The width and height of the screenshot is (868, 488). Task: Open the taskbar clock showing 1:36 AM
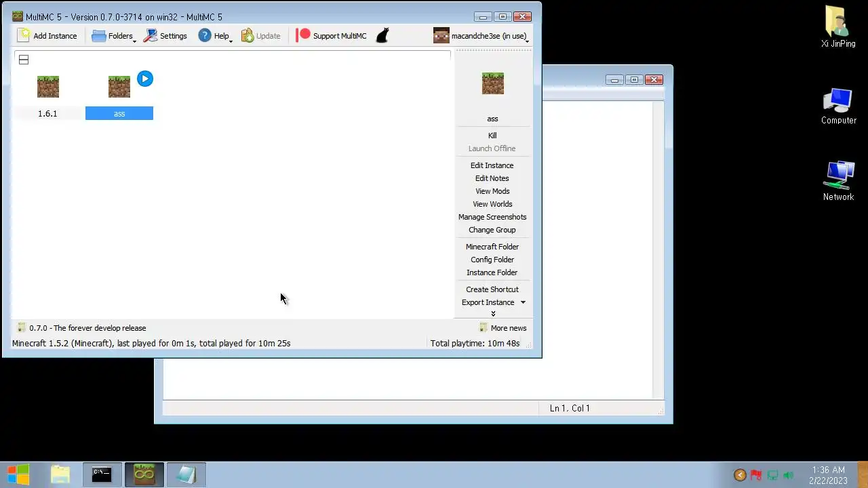[x=828, y=475]
